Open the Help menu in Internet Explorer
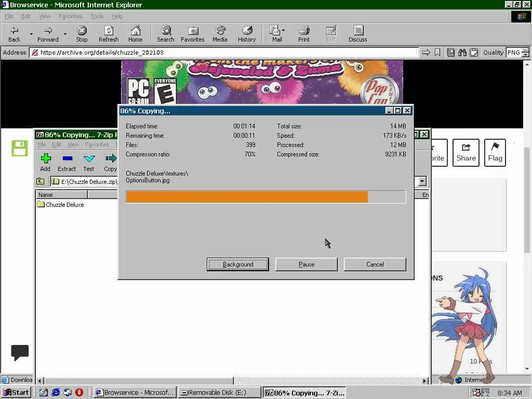The image size is (532, 399). pos(117,16)
